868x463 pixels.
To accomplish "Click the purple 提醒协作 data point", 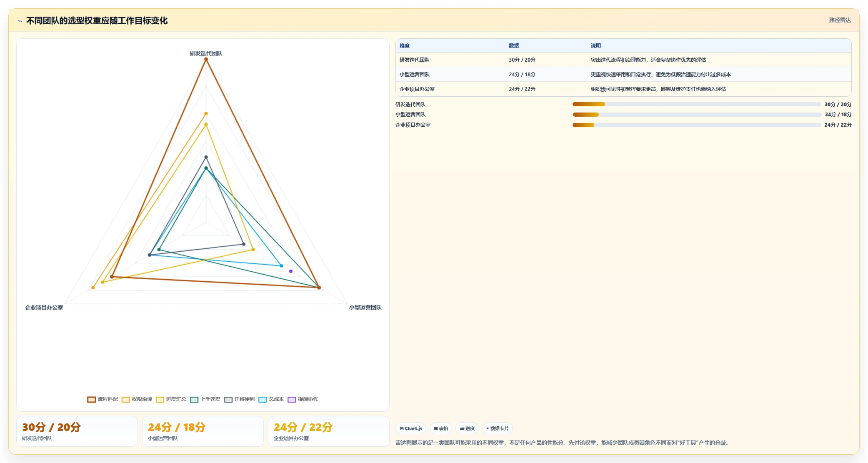I will coord(291,271).
